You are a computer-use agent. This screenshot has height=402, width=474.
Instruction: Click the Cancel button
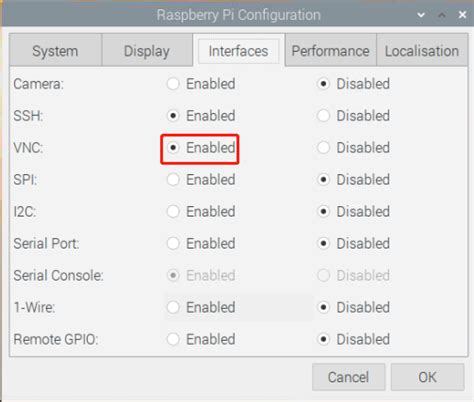click(348, 377)
